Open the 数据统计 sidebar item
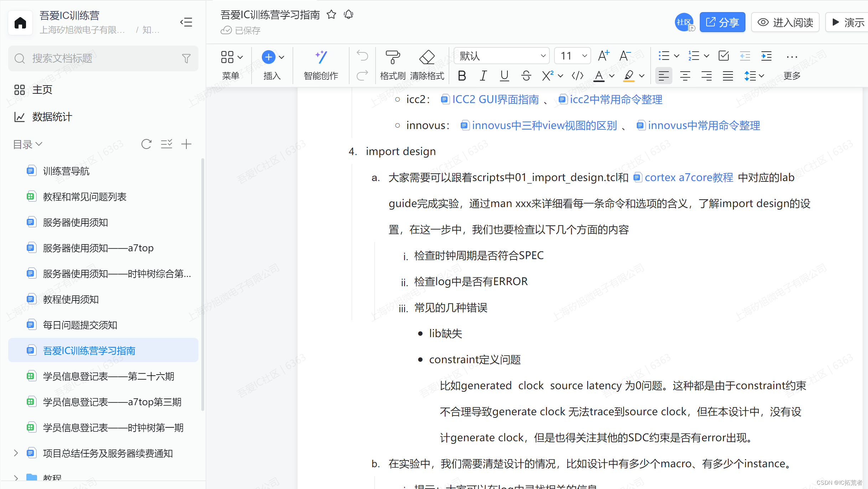Image resolution: width=868 pixels, height=489 pixels. pos(52,117)
